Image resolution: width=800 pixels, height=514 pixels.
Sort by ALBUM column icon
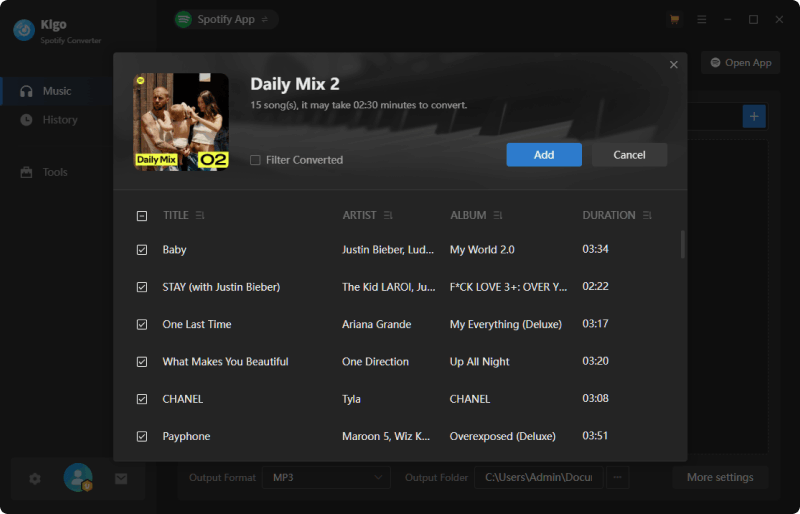coord(498,215)
